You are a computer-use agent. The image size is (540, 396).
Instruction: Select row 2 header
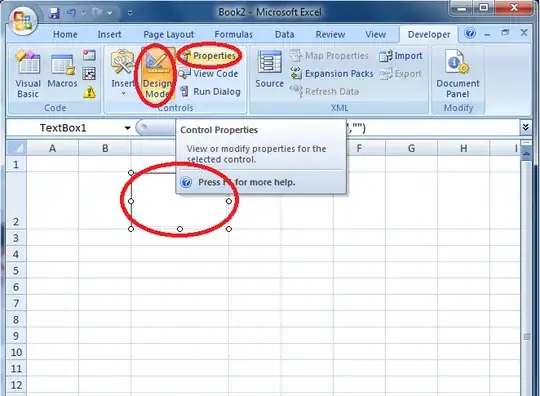pyautogui.click(x=16, y=201)
